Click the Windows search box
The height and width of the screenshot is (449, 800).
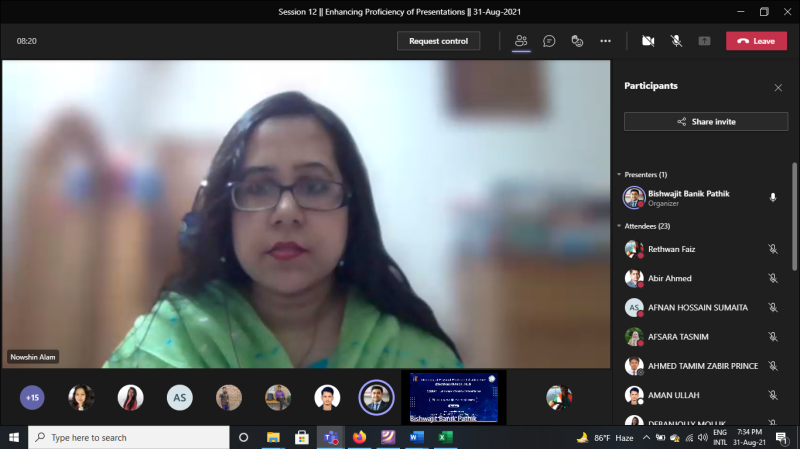(x=130, y=437)
